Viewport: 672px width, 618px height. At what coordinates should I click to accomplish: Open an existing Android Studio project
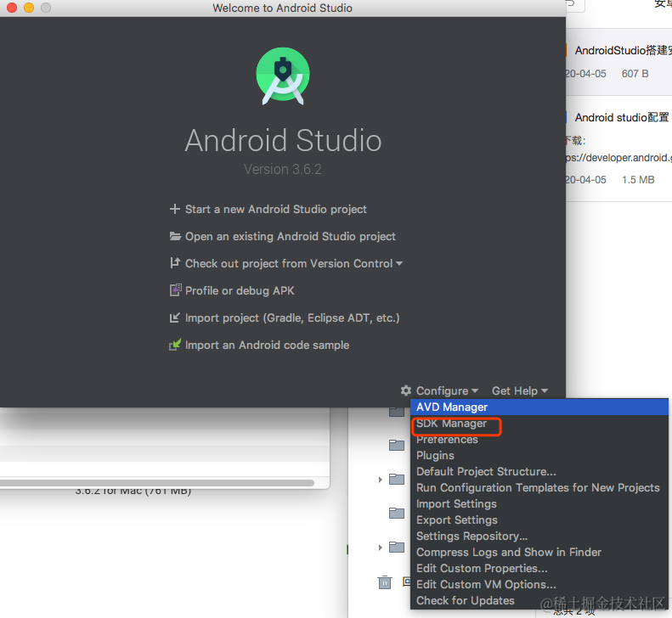click(x=291, y=236)
